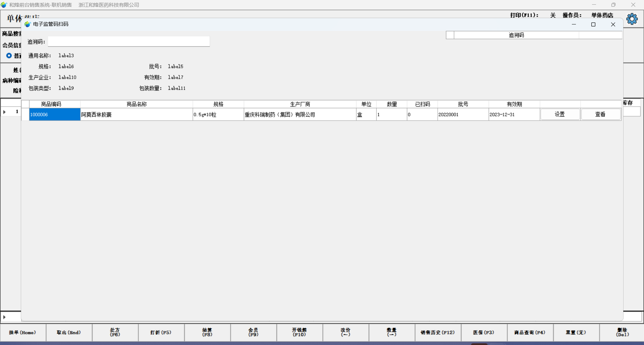The height and width of the screenshot is (345, 644).
Task: Select product code cell 1000006
Action: point(55,115)
